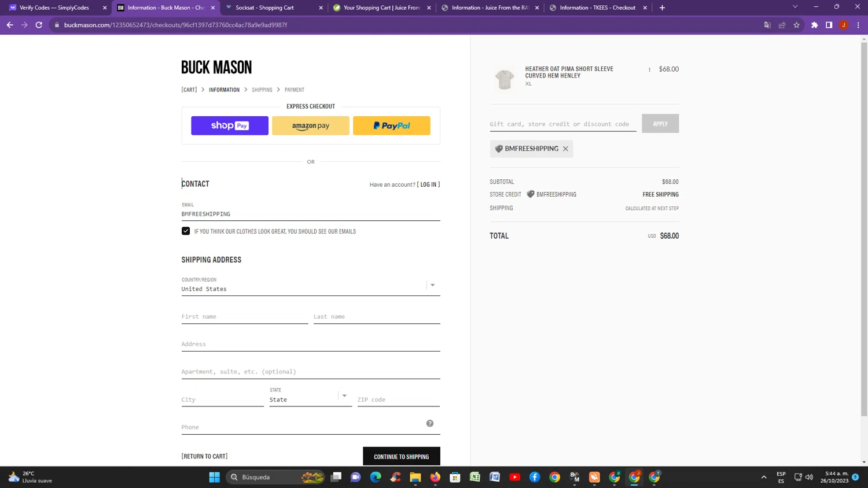Open Task View on the taskbar
This screenshot has width=868, height=488.
coord(336,477)
